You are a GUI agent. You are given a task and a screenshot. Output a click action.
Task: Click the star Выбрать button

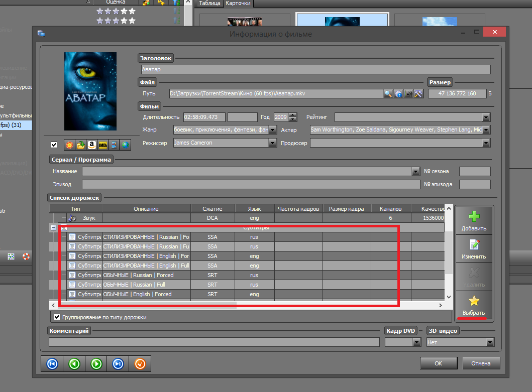coord(474,305)
